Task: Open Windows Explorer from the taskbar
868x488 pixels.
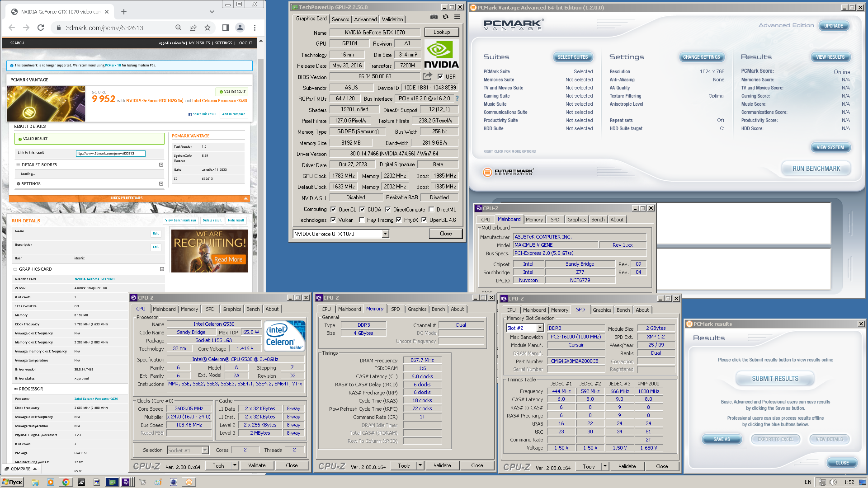Action: [x=35, y=482]
